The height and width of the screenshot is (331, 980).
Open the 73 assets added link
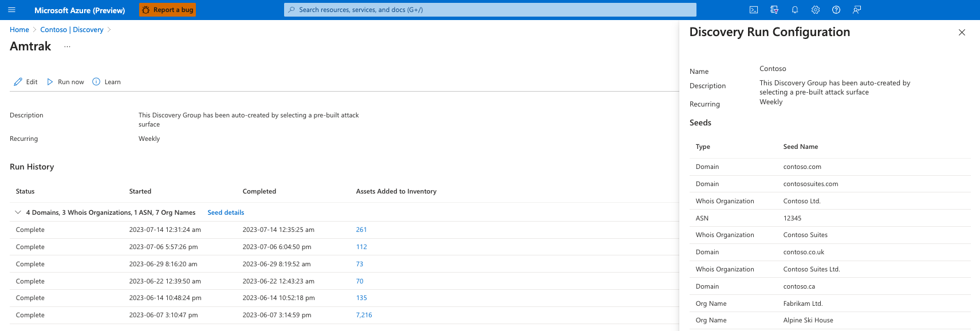pos(360,264)
